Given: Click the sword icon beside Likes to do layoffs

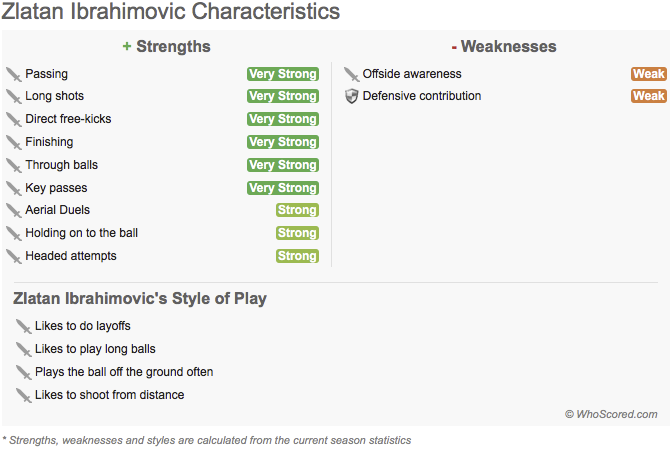Looking at the screenshot, I should click(x=24, y=326).
